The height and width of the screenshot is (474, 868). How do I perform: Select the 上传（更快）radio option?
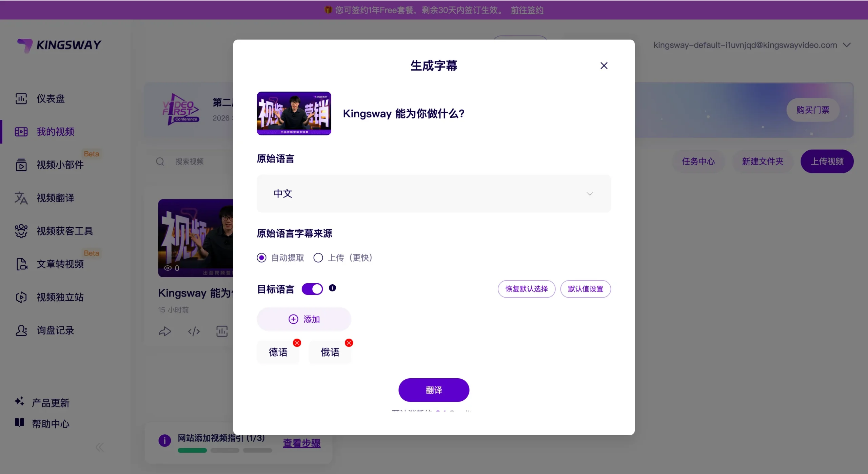(318, 258)
